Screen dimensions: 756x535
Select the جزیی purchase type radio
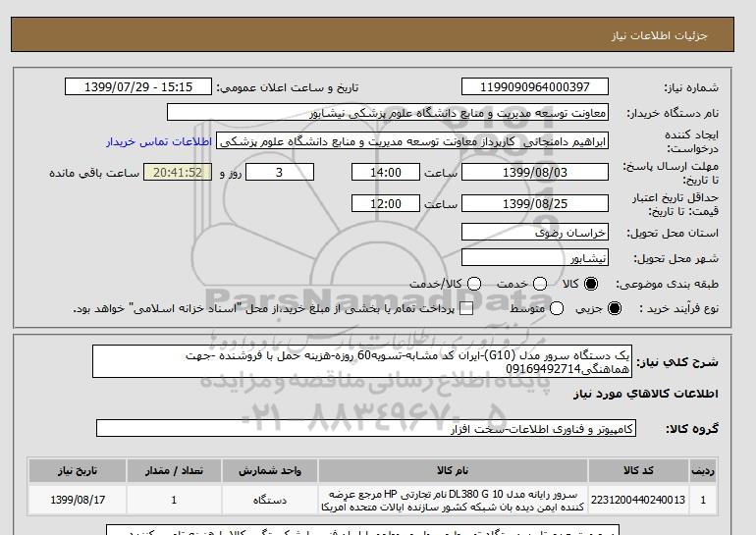click(x=615, y=308)
